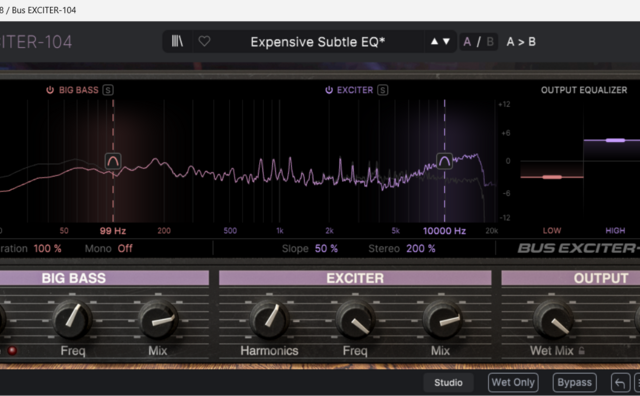The width and height of the screenshot is (640, 396).
Task: Open the Studio quality mode selector
Action: coord(448,383)
